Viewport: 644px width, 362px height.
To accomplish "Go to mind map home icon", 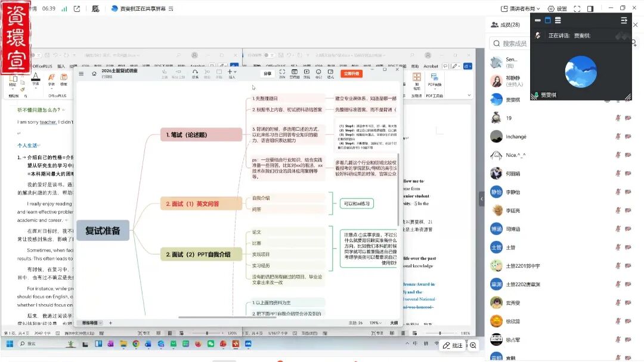I will tap(94, 73).
